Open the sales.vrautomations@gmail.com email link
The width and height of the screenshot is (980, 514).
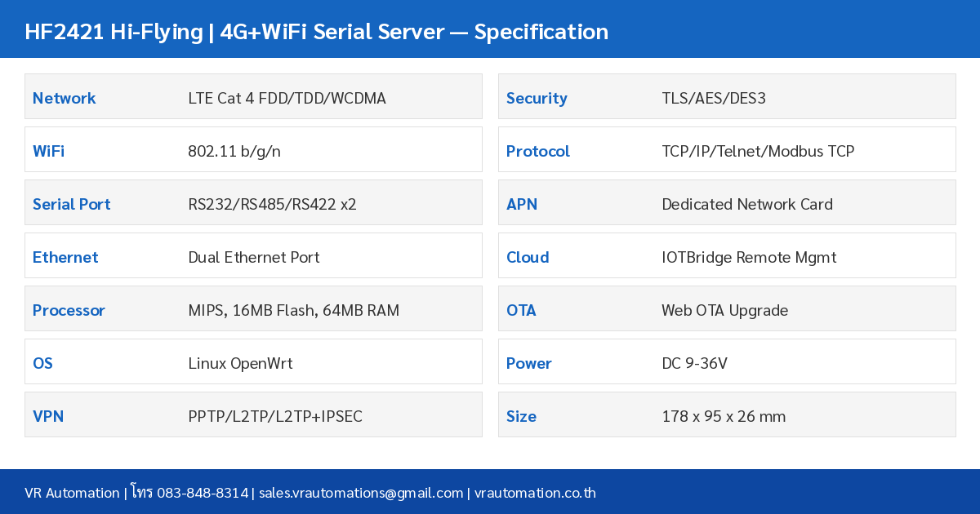coord(360,493)
